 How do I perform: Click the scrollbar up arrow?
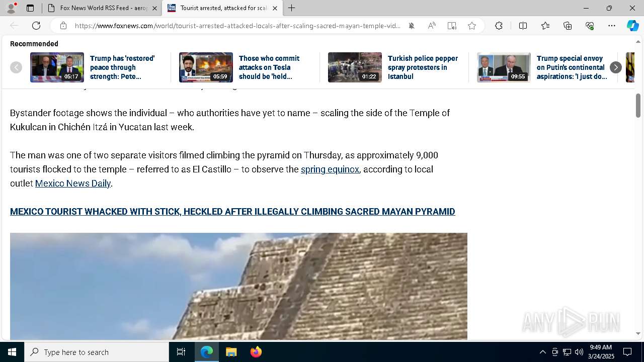click(x=638, y=42)
